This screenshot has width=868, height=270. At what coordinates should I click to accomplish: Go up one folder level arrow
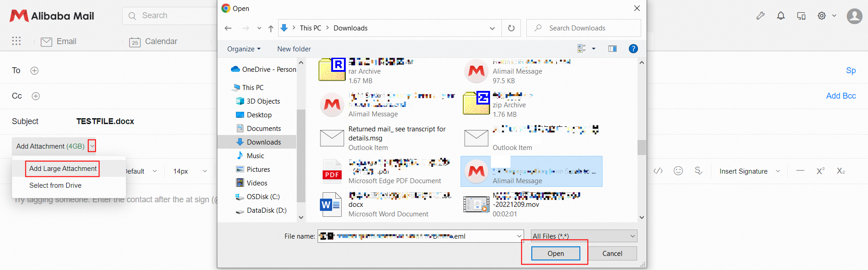(271, 28)
